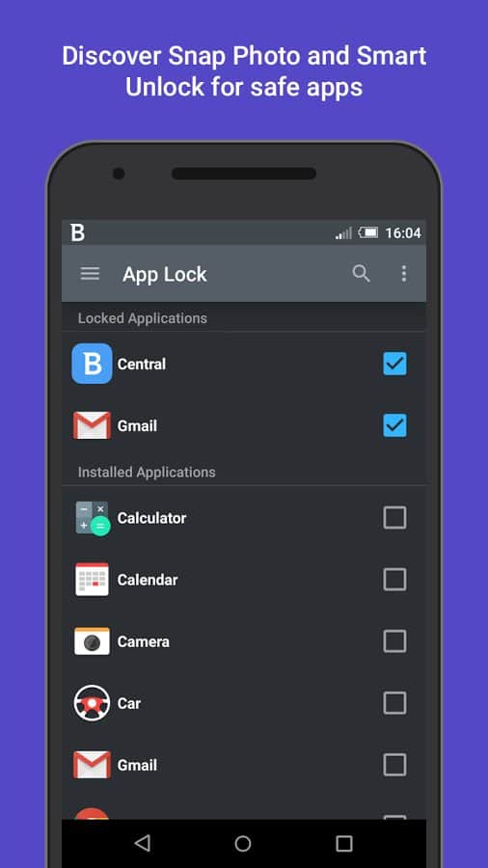Check the installed Gmail lock checkbox

click(395, 765)
